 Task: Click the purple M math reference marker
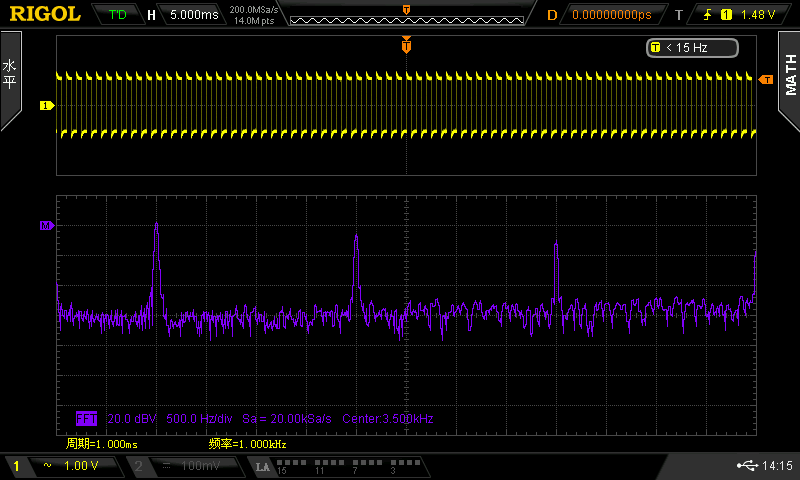tap(45, 226)
